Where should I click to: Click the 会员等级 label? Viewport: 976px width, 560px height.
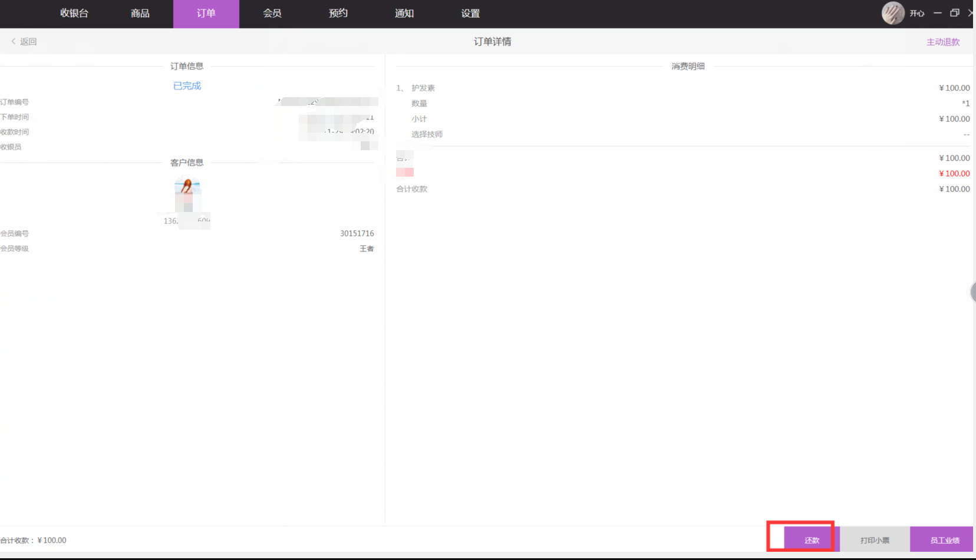14,248
